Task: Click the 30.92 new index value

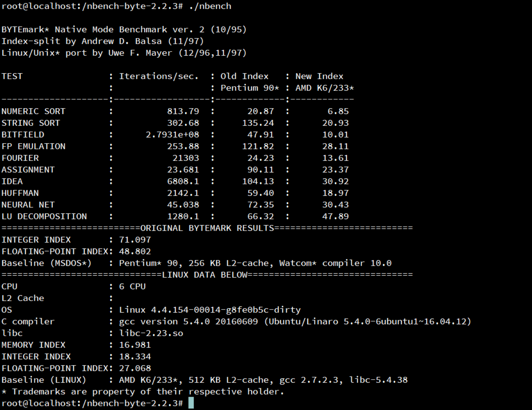Action: pyautogui.click(x=336, y=181)
